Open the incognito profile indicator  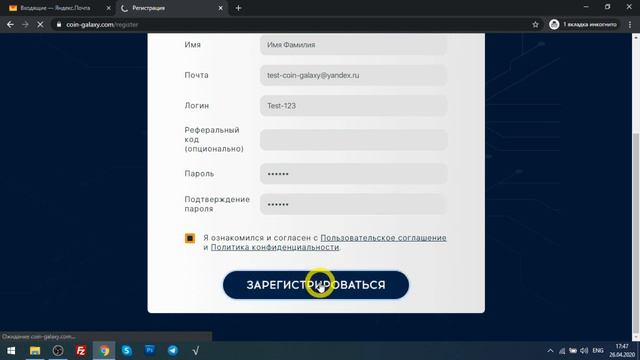click(x=583, y=24)
